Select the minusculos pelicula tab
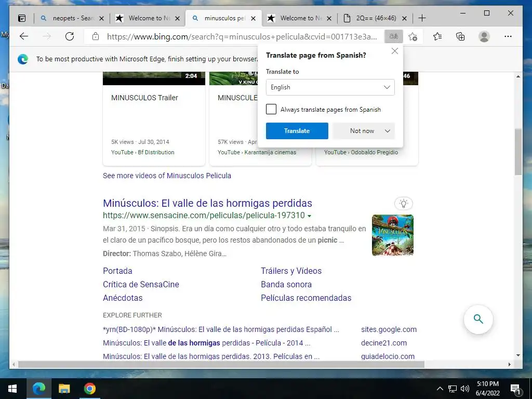 (223, 18)
